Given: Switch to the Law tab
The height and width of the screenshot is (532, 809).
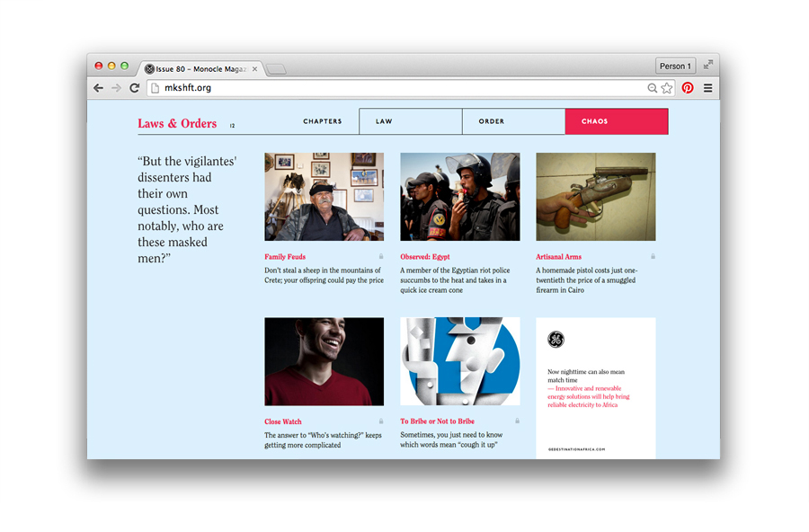Looking at the screenshot, I should click(x=411, y=121).
